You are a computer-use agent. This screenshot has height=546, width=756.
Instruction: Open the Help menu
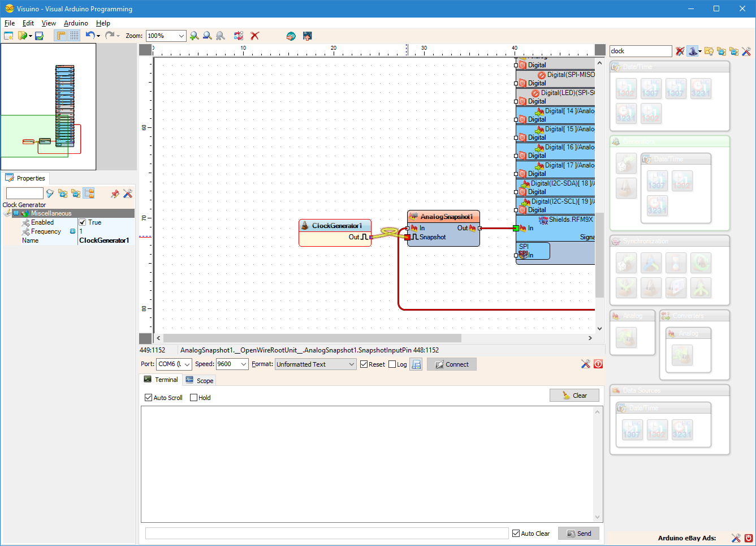click(x=103, y=23)
